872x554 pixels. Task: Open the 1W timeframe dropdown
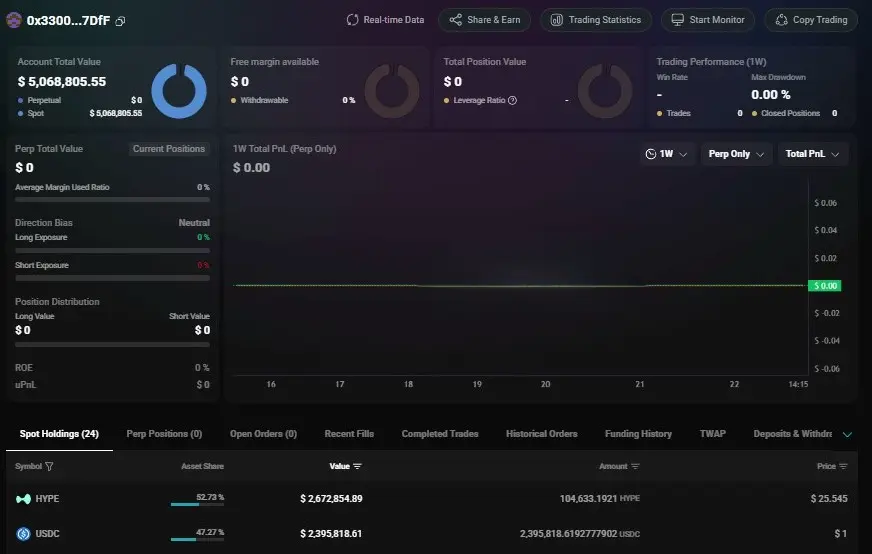tap(666, 154)
